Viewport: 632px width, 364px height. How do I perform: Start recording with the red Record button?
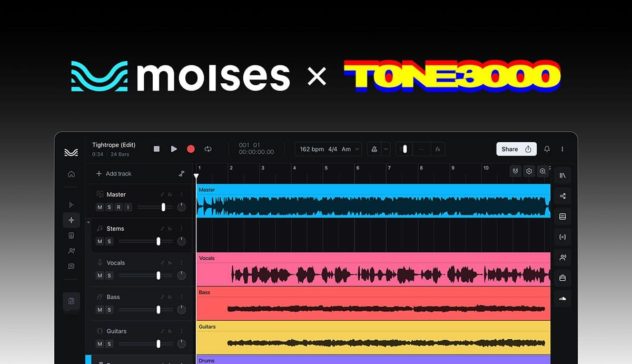191,149
